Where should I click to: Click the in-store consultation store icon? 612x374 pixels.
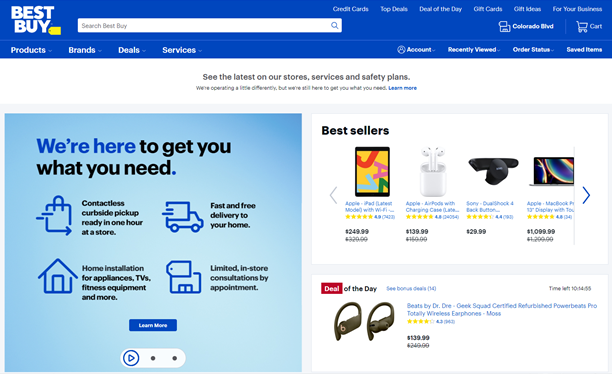[x=183, y=277]
